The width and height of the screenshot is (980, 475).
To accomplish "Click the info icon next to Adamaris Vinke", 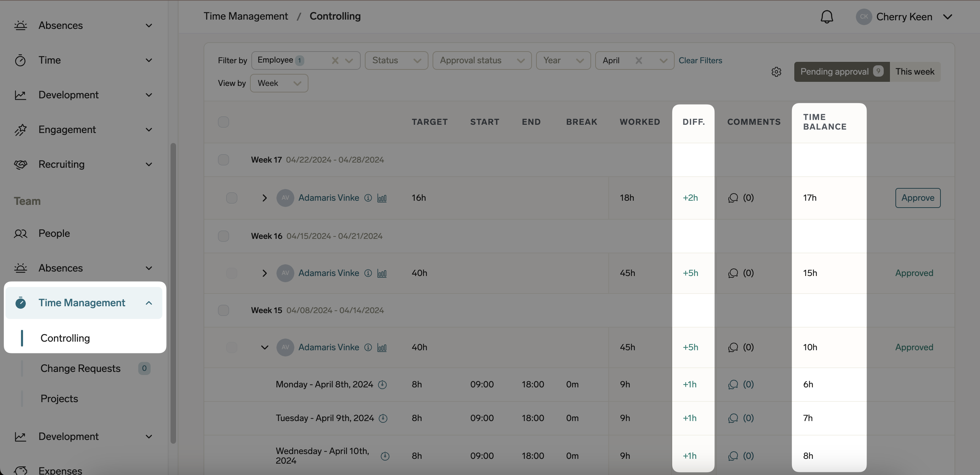I will tap(368, 198).
